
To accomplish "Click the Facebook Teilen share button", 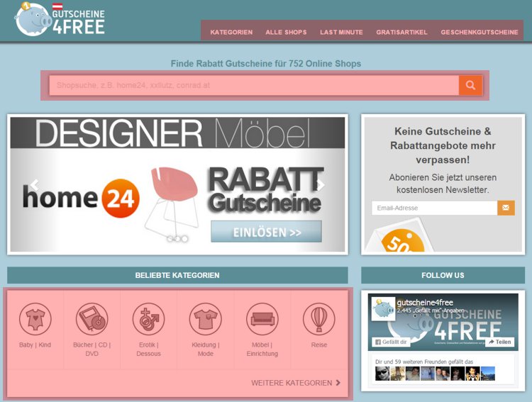I will point(500,342).
